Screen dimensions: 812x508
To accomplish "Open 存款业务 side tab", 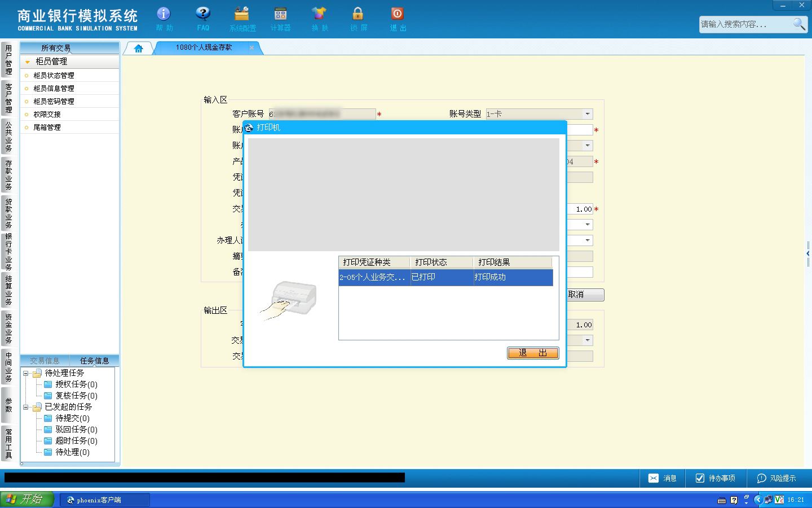I will pos(8,175).
